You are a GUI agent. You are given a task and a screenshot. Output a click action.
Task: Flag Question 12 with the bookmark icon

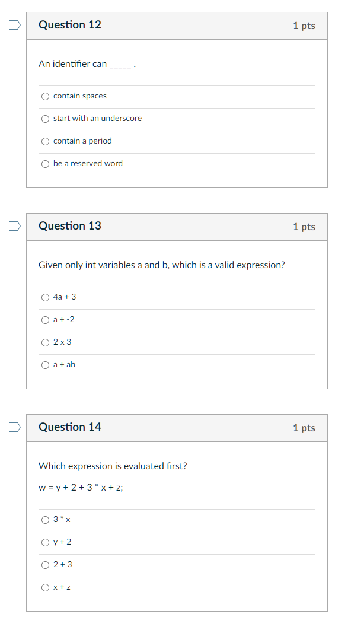point(15,25)
